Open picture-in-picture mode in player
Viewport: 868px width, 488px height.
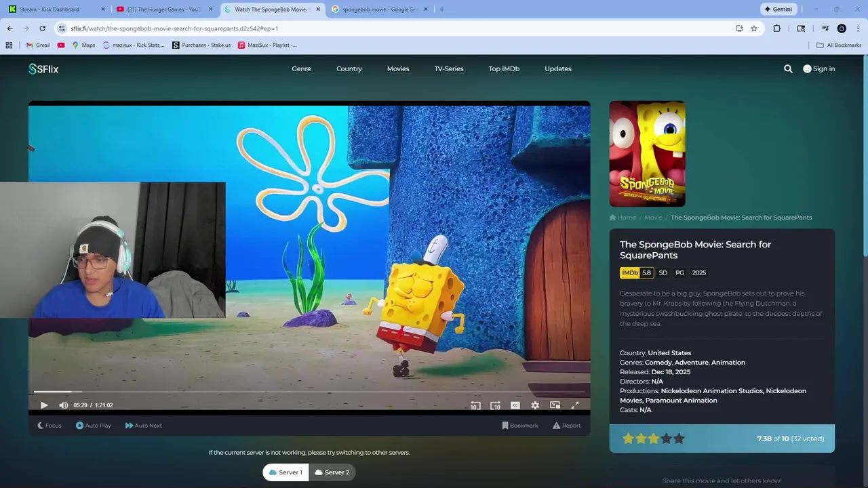[x=555, y=405]
